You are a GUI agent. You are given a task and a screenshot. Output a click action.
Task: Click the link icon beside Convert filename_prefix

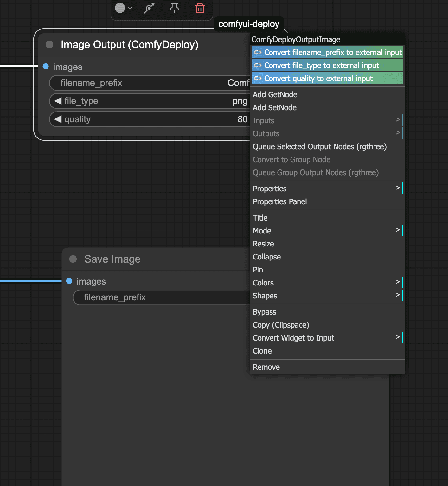(x=258, y=53)
